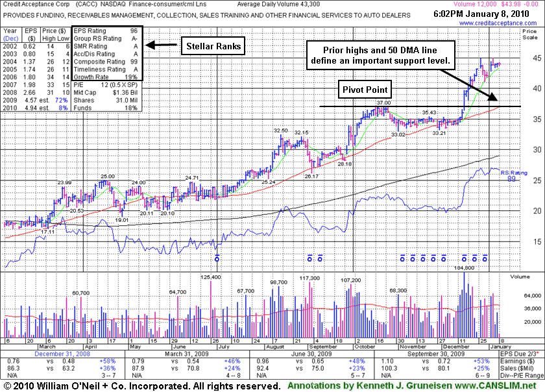Click the 33.21 price low label
The image size is (545, 392).
coord(439,133)
